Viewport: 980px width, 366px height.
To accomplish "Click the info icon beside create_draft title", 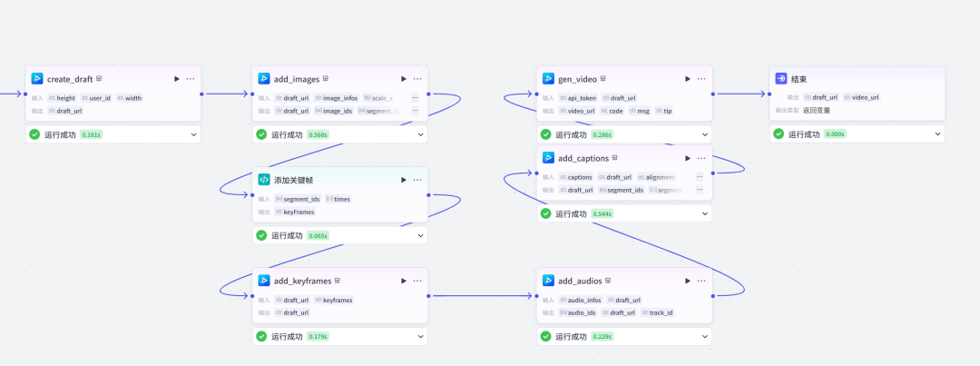I will point(99,79).
